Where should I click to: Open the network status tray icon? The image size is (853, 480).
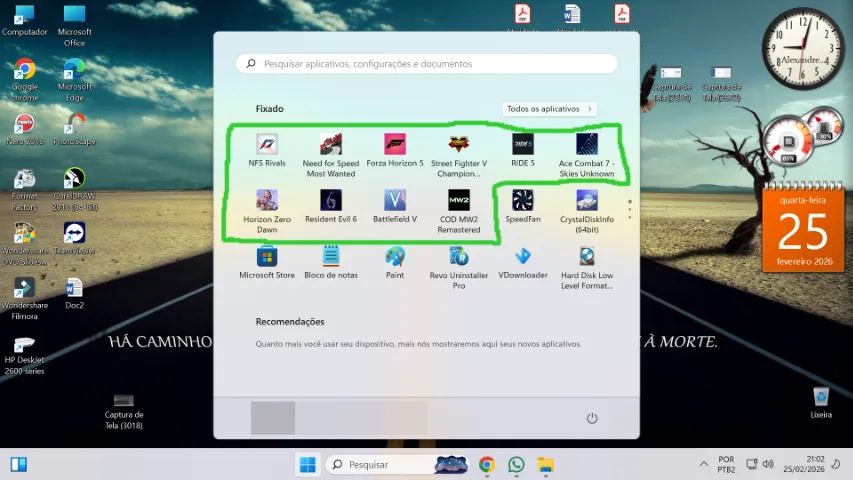[751, 464]
